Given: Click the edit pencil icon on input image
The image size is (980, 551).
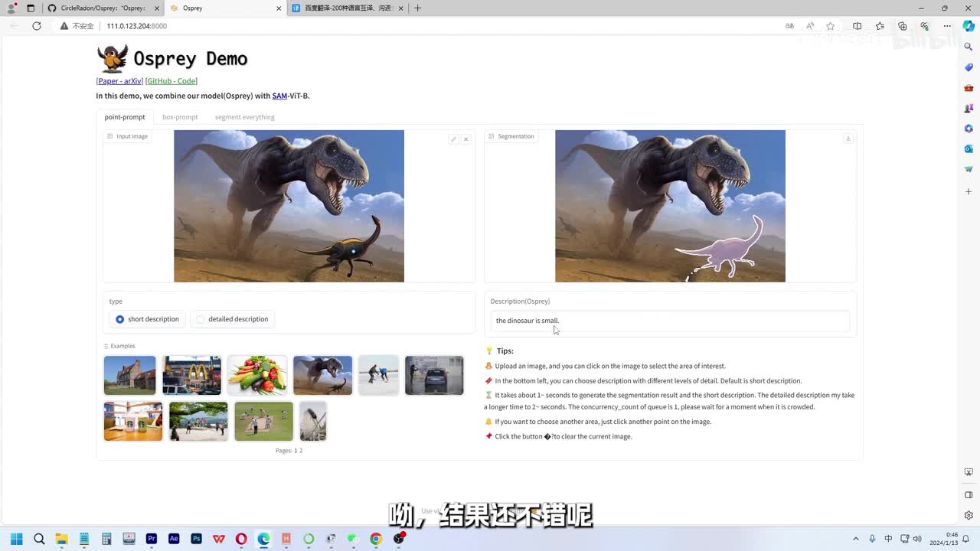Looking at the screenshot, I should [453, 139].
